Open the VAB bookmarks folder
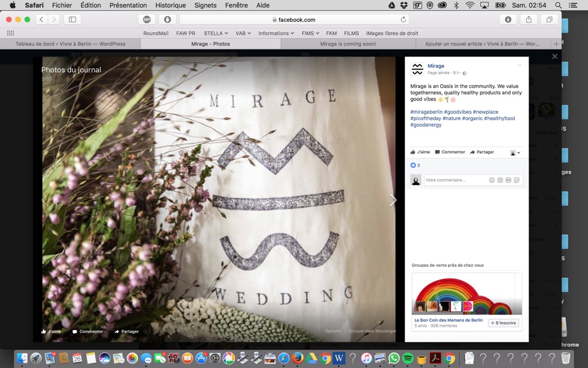The image size is (588, 368). pyautogui.click(x=243, y=34)
